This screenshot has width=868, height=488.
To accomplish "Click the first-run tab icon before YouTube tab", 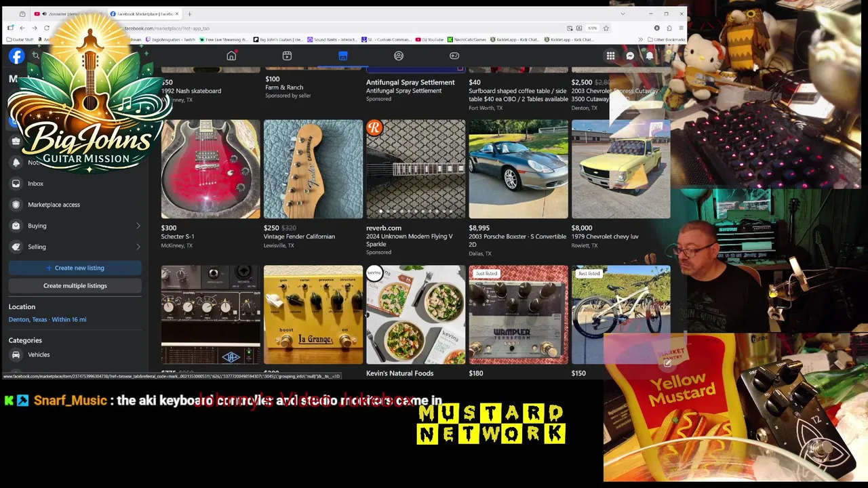I will point(22,14).
